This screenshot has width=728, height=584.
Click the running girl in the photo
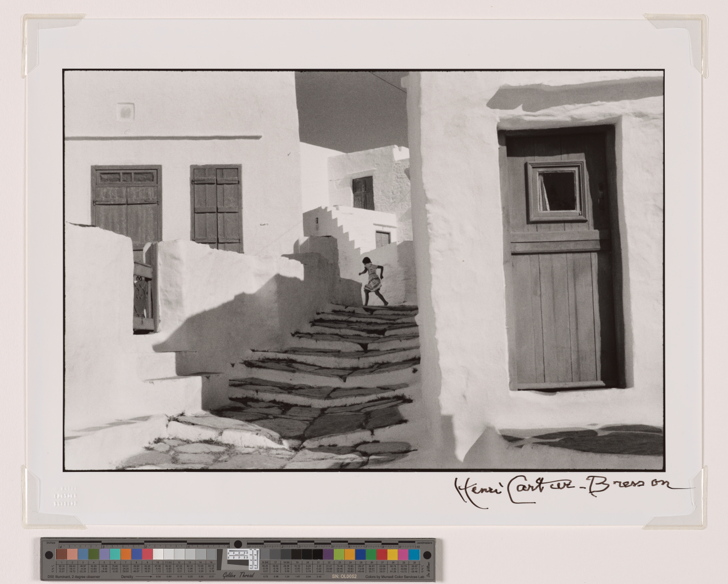coord(373,281)
